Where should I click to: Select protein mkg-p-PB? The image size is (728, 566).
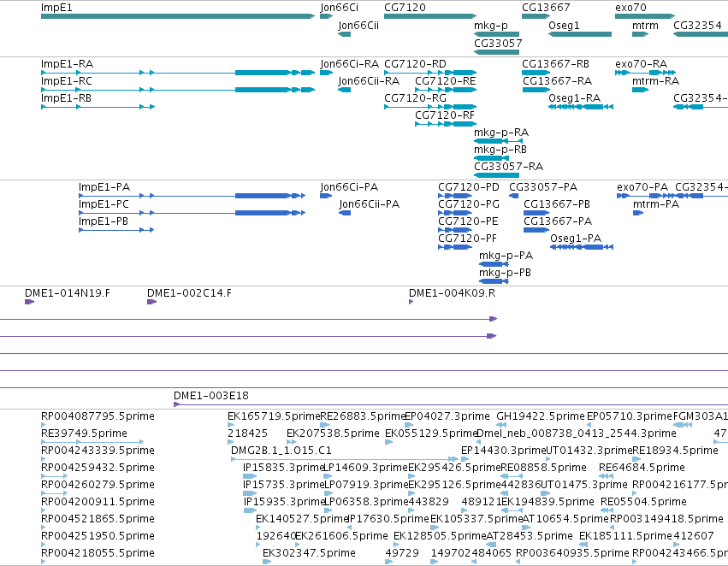coord(494,281)
